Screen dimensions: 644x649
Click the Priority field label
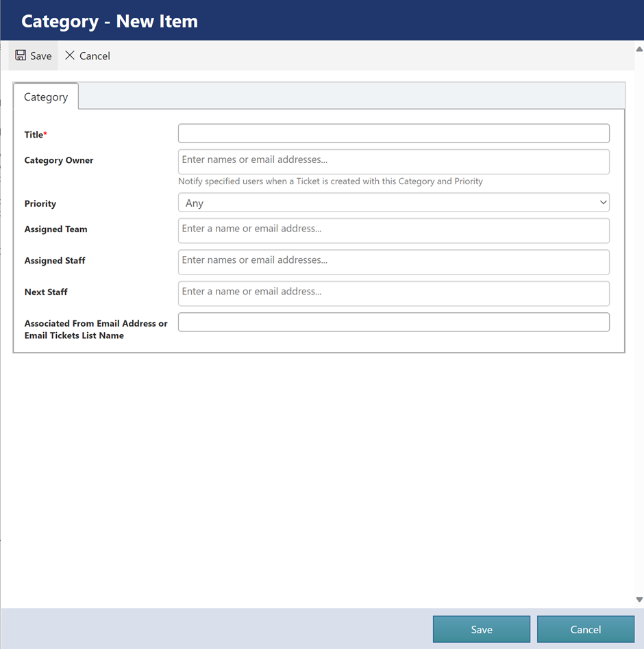(x=40, y=203)
